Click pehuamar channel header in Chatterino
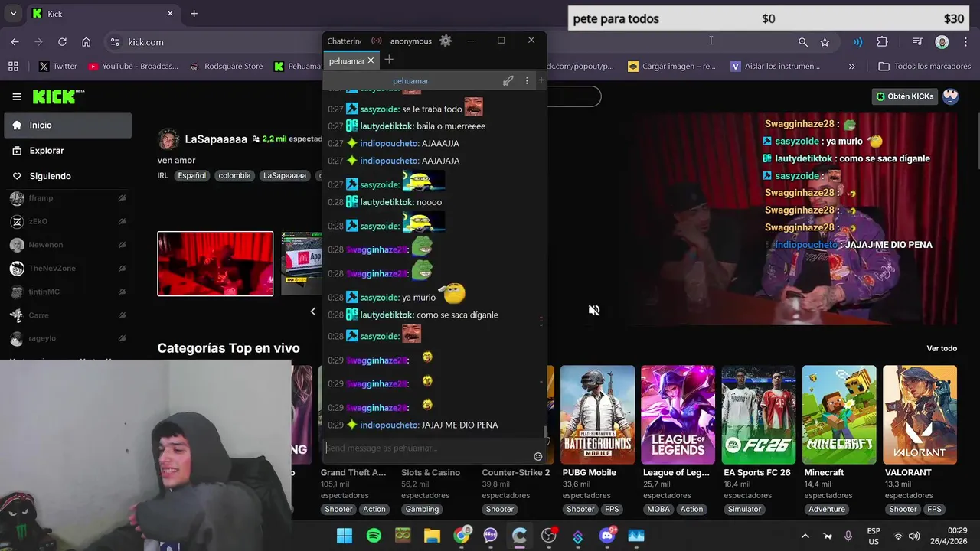Screen dimensions: 980x551 click(410, 80)
